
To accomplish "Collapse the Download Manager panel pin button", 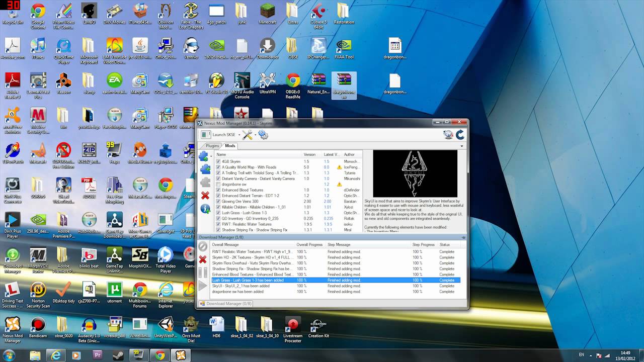I will point(463,237).
